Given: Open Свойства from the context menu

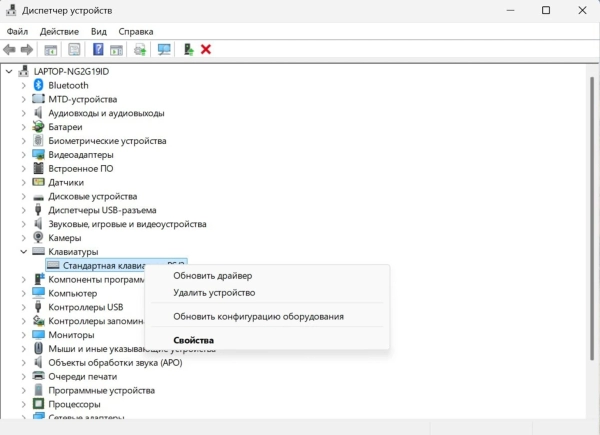Looking at the screenshot, I should [x=194, y=340].
